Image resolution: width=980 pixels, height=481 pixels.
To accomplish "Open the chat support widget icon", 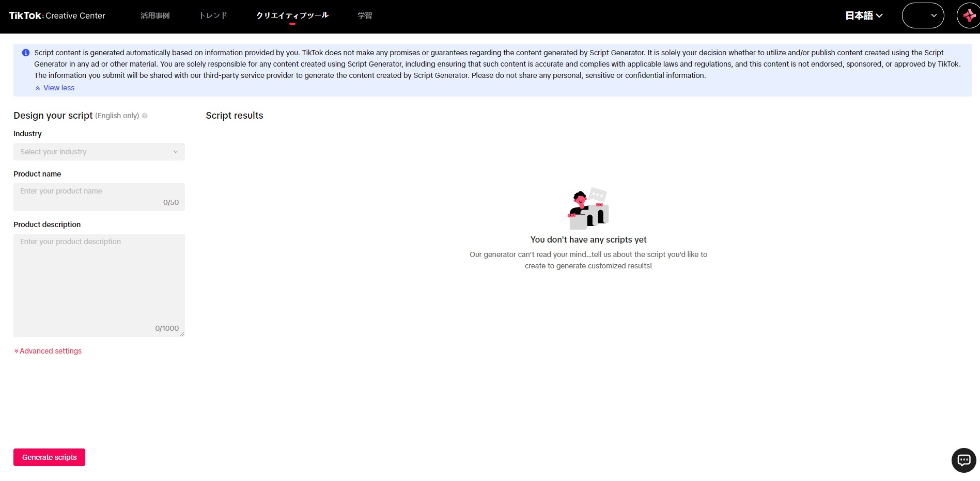I will tap(963, 460).
